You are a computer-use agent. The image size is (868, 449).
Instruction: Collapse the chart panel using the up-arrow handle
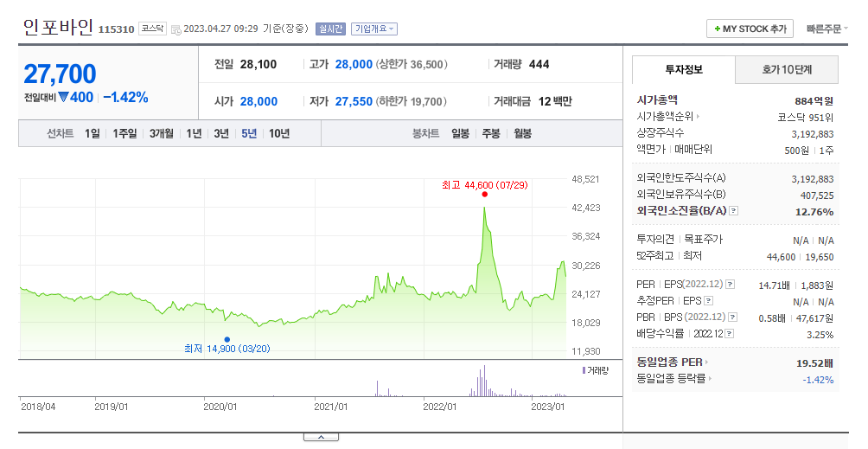click(321, 438)
